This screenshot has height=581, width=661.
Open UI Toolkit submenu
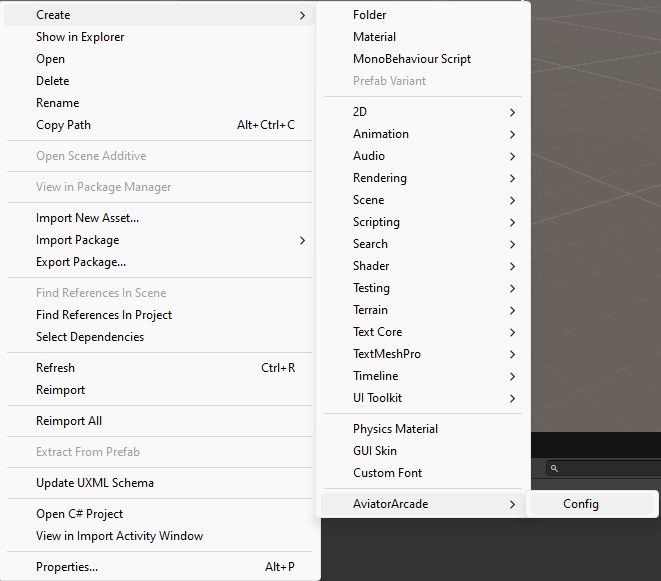[423, 398]
